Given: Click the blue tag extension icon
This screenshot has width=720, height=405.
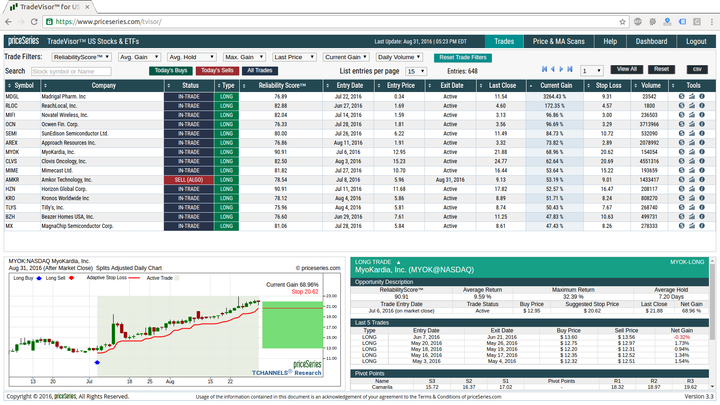Looking at the screenshot, I should [x=682, y=22].
